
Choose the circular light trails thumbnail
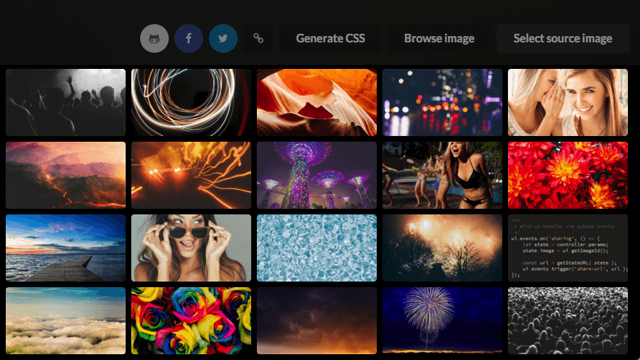191,102
